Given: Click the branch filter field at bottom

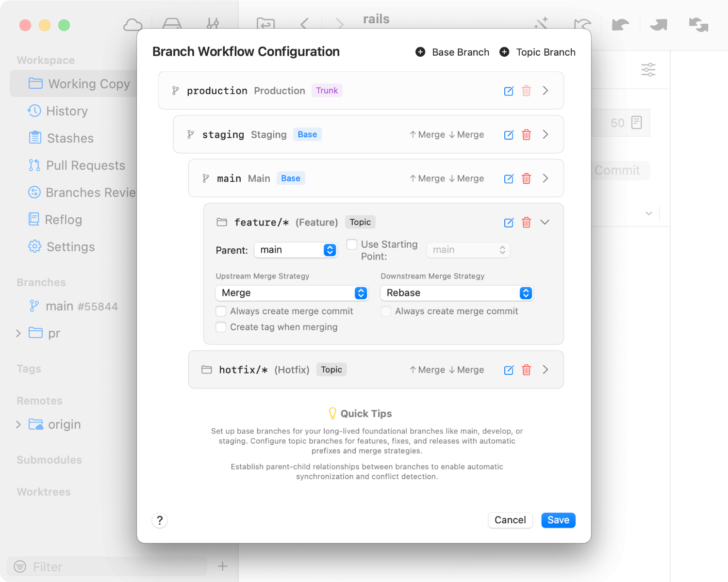Looking at the screenshot, I should 107,566.
